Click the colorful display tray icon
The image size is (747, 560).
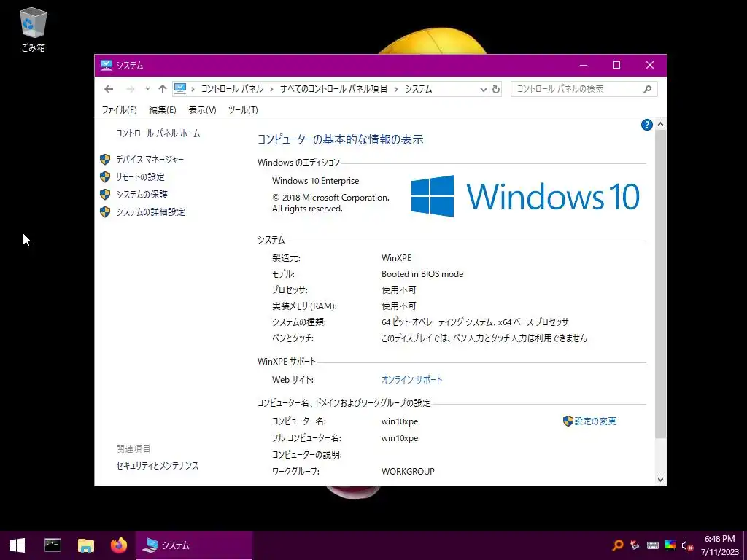tap(670, 545)
